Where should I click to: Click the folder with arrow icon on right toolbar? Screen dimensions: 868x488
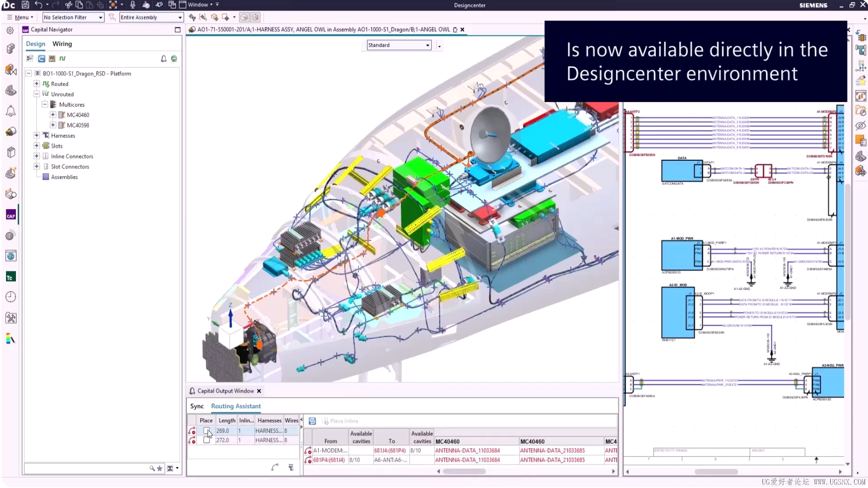(x=861, y=111)
